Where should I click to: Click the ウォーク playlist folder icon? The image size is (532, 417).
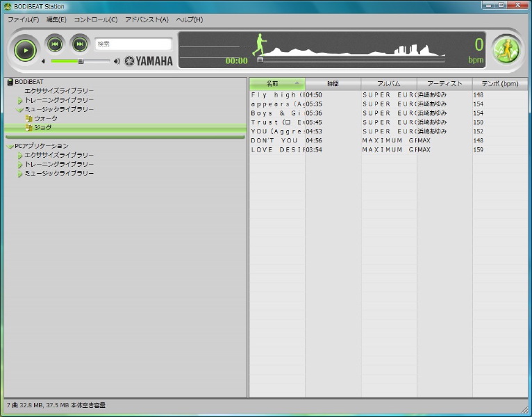coord(28,119)
